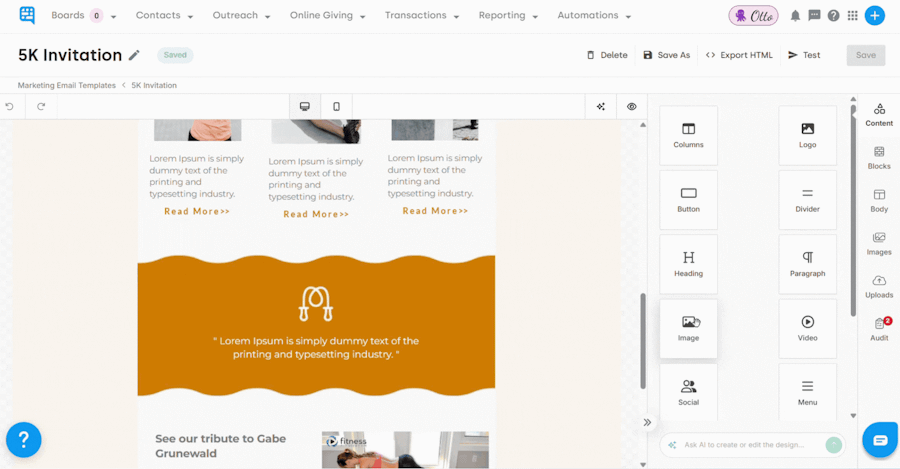Click Export HTML button

739,55
